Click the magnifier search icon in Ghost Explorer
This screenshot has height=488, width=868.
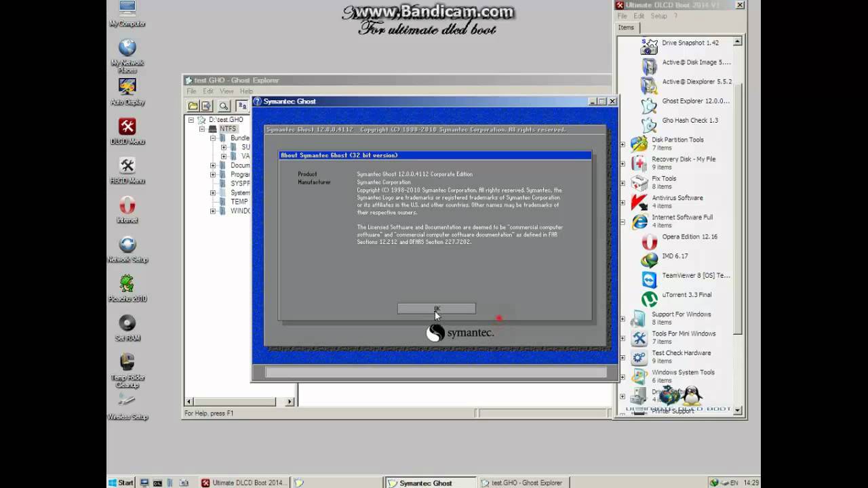pos(223,106)
